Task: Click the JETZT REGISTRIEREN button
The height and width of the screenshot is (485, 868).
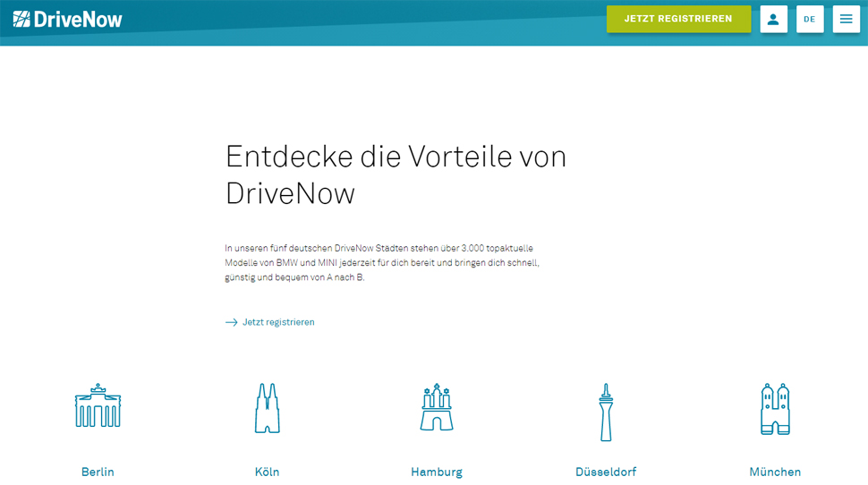Action: (678, 19)
